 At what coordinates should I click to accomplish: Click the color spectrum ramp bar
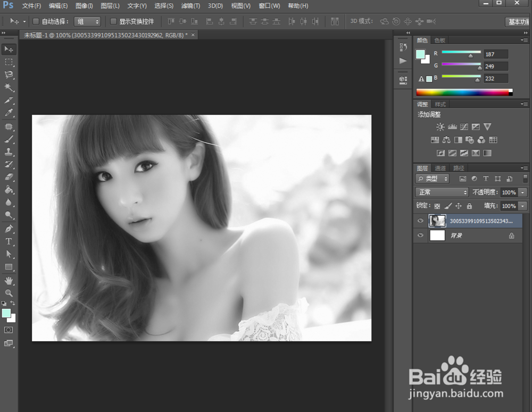click(464, 92)
